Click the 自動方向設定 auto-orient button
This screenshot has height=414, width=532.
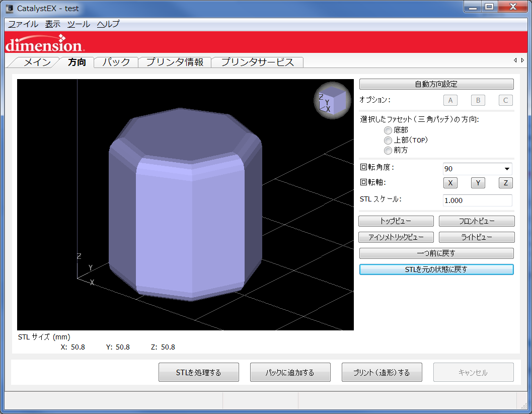[436, 84]
